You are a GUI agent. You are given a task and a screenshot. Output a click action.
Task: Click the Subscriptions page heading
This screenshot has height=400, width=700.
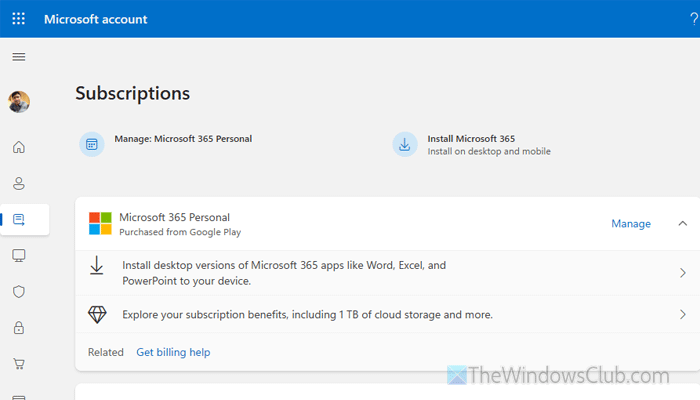coord(133,93)
